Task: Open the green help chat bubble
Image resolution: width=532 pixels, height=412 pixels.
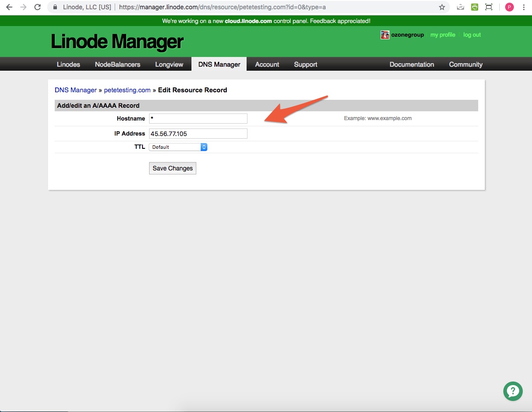Action: (513, 391)
